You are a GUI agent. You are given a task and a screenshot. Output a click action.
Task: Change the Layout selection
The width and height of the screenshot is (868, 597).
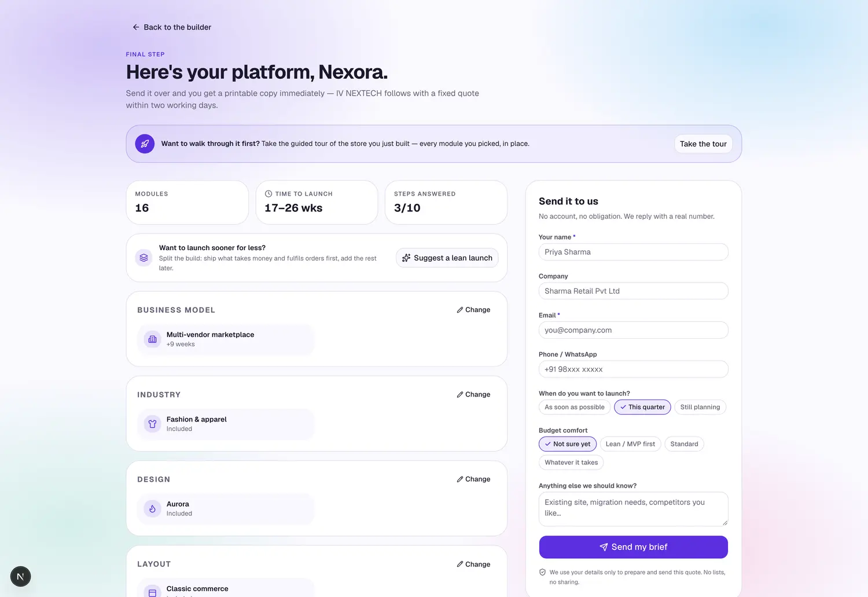(473, 564)
